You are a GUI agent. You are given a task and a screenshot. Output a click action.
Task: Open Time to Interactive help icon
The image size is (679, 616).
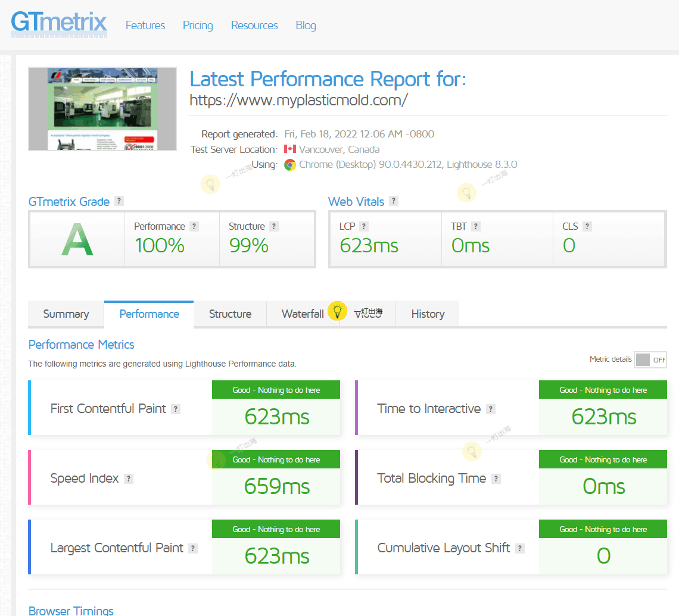[491, 409]
